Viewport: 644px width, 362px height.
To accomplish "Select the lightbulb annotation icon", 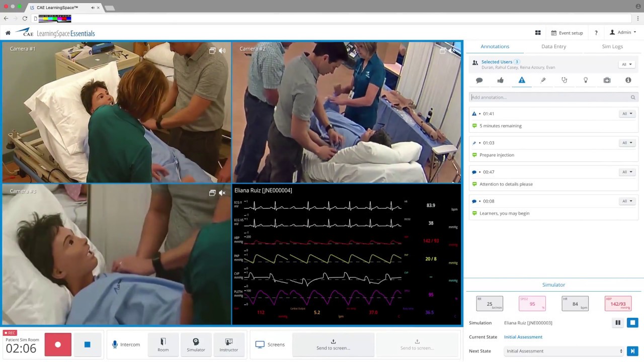I will (586, 80).
